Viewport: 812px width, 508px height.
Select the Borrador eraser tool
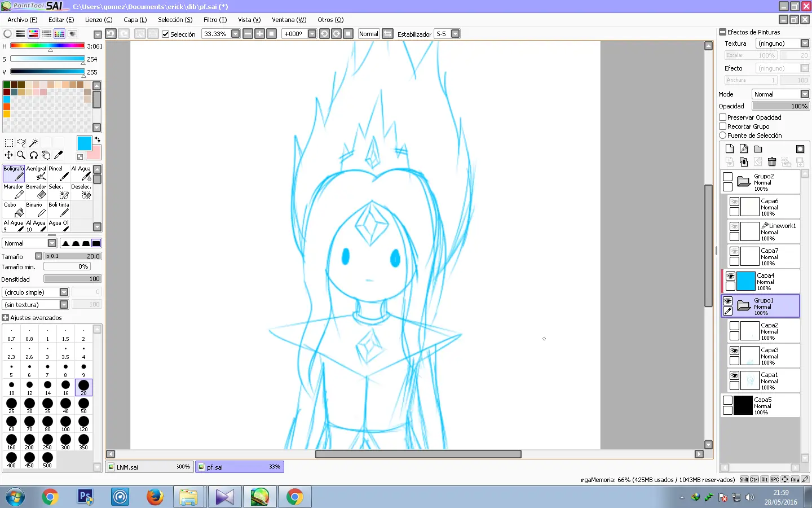point(36,191)
